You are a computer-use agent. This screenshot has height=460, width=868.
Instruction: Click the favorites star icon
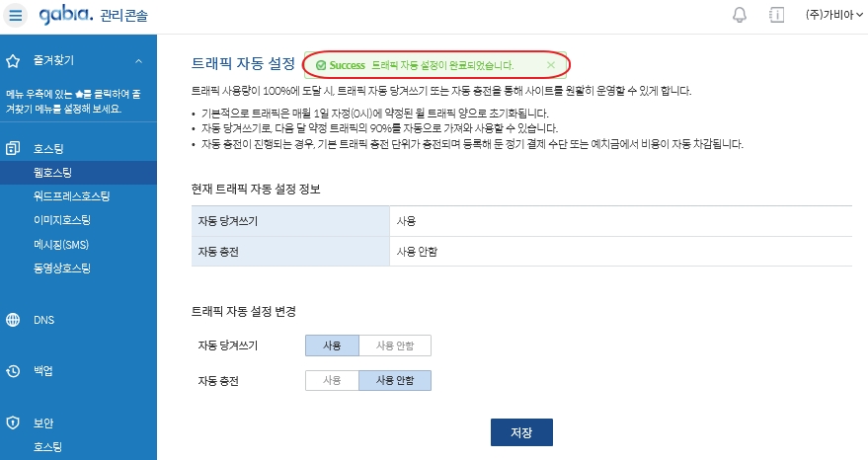(13, 61)
